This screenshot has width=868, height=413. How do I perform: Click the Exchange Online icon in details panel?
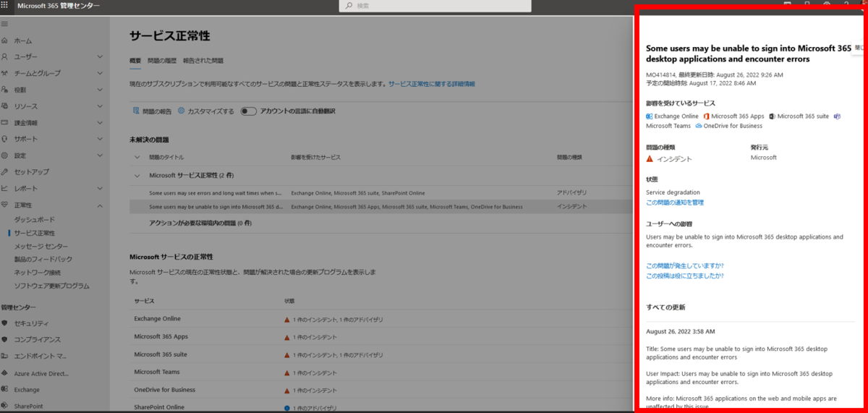click(650, 116)
